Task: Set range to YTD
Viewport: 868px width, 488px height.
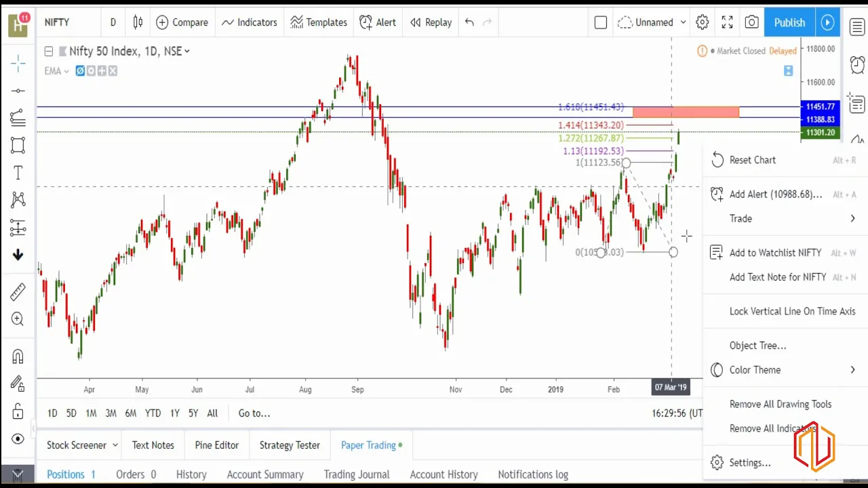Action: pos(153,413)
